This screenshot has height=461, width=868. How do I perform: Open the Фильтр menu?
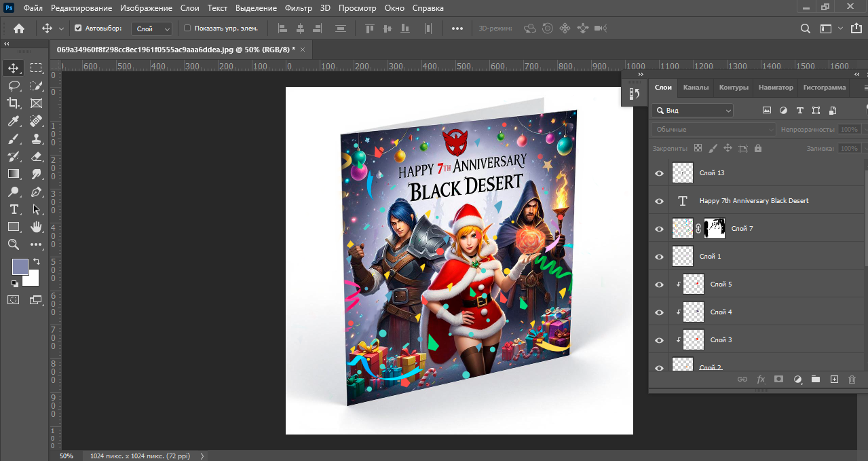[x=299, y=8]
